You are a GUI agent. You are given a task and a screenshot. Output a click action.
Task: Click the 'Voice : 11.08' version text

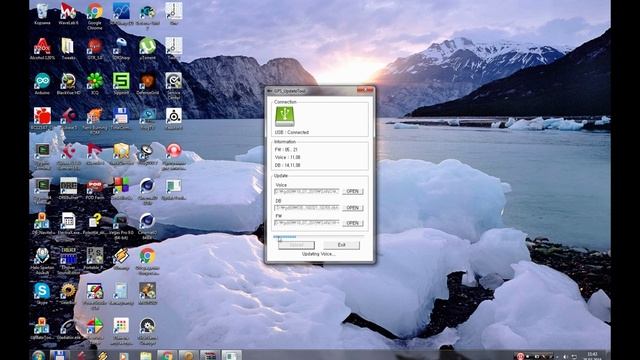[x=288, y=157]
